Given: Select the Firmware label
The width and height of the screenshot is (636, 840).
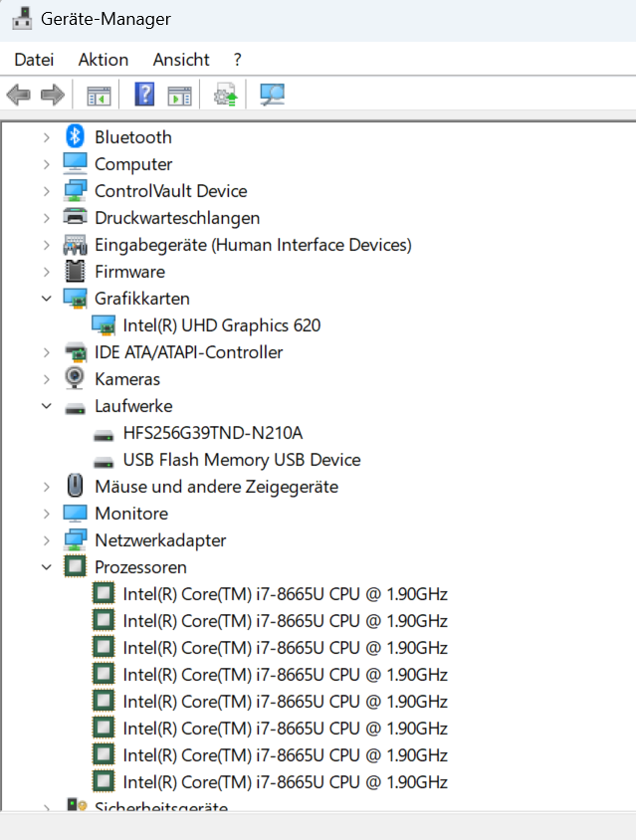Looking at the screenshot, I should coord(130,272).
